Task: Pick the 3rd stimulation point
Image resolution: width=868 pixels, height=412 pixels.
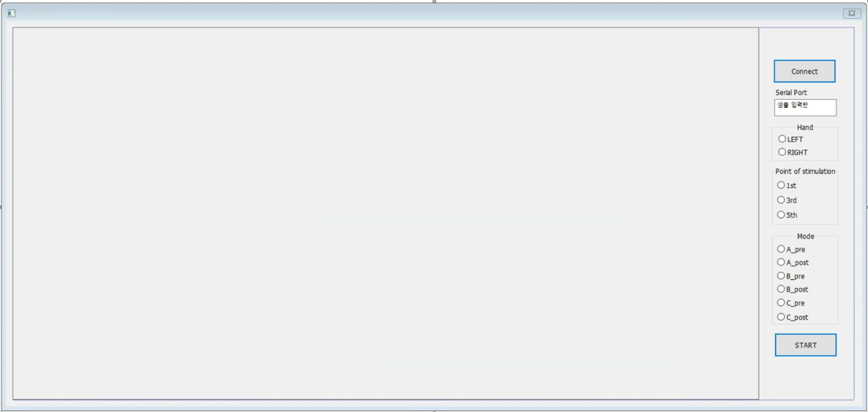Action: pos(787,200)
